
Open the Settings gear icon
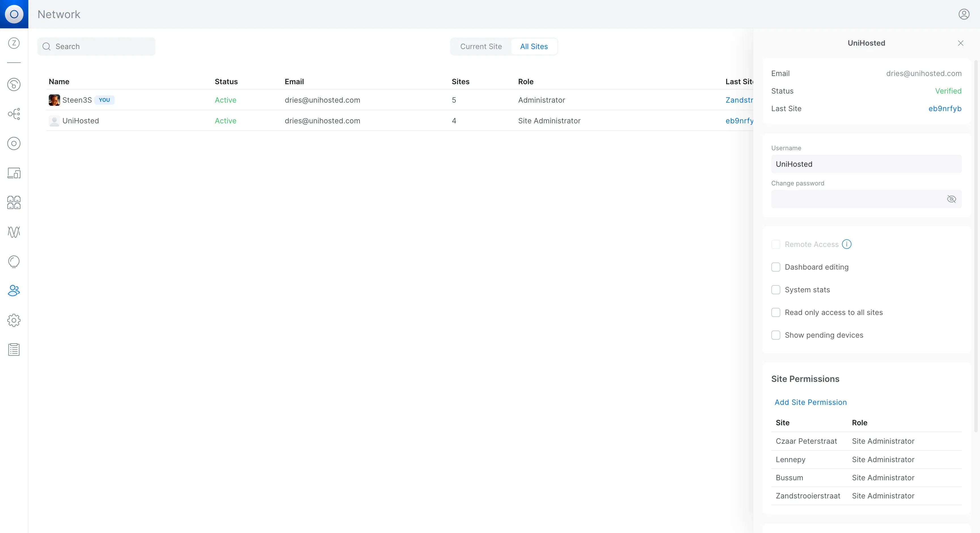pos(14,320)
